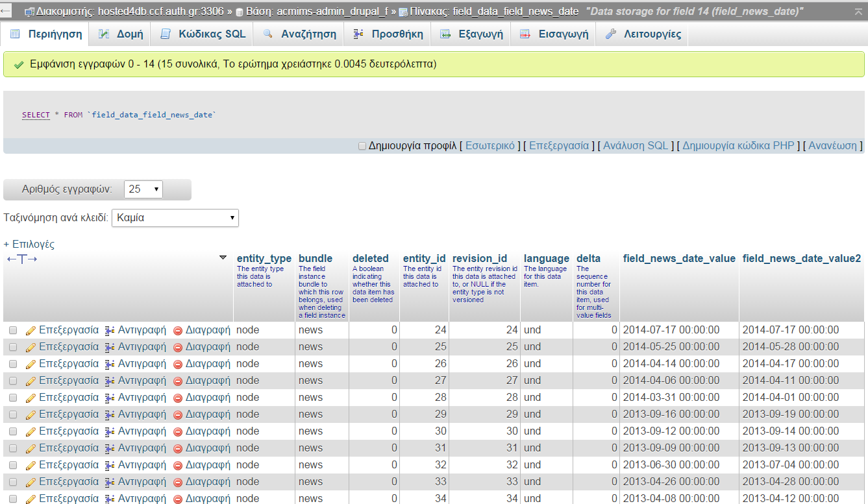The width and height of the screenshot is (868, 504).
Task: Click pencil edit icon for entity_id 29 row
Action: (31, 414)
